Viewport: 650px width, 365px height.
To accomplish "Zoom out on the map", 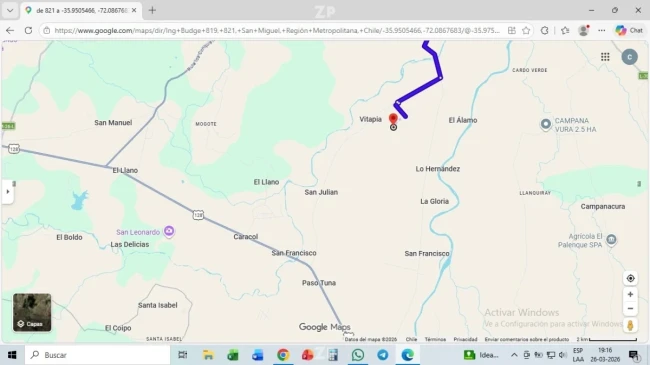I will [x=630, y=309].
